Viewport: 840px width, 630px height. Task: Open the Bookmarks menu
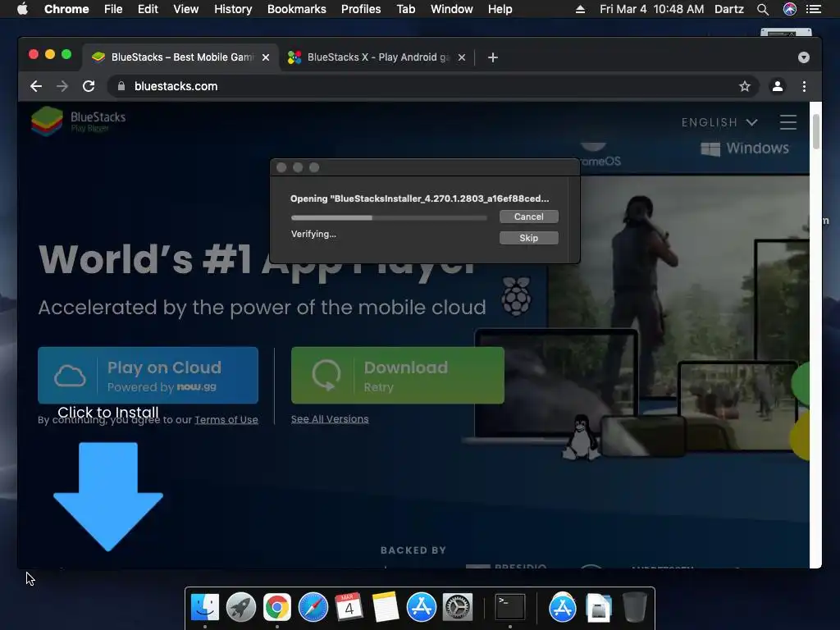(297, 9)
